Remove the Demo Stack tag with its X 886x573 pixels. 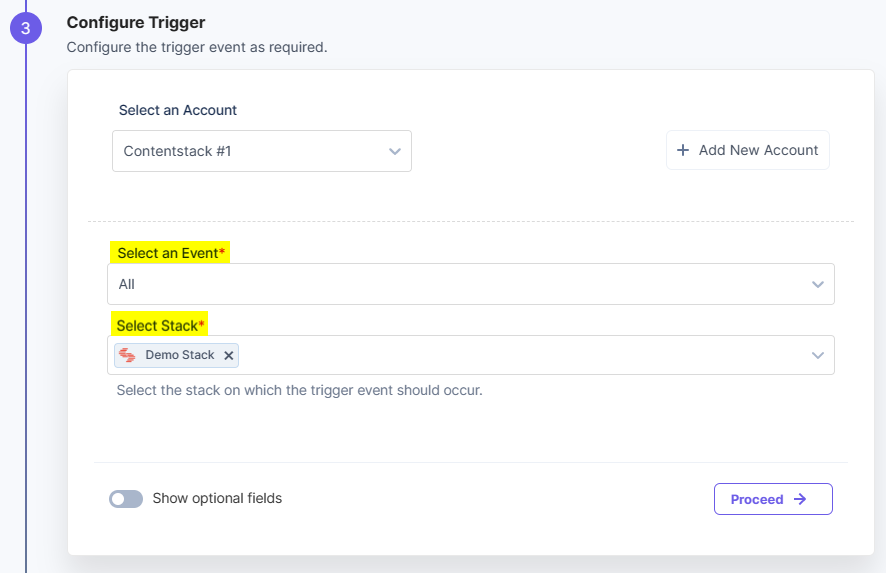(229, 355)
